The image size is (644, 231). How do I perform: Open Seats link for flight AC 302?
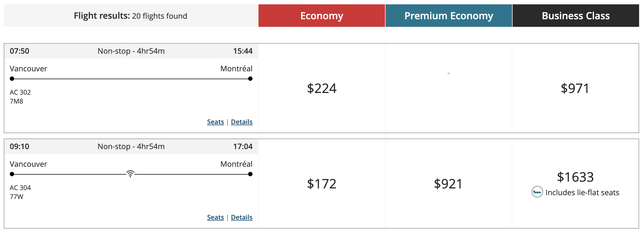point(215,122)
